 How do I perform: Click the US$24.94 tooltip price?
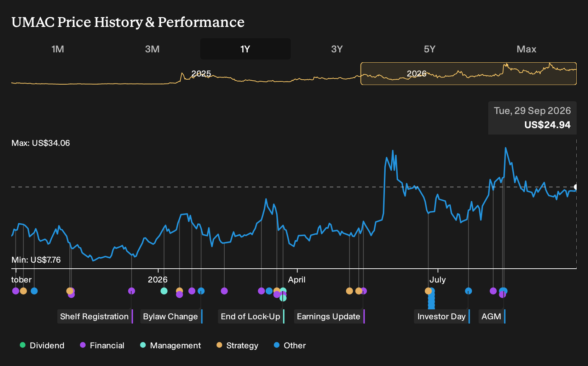click(547, 125)
